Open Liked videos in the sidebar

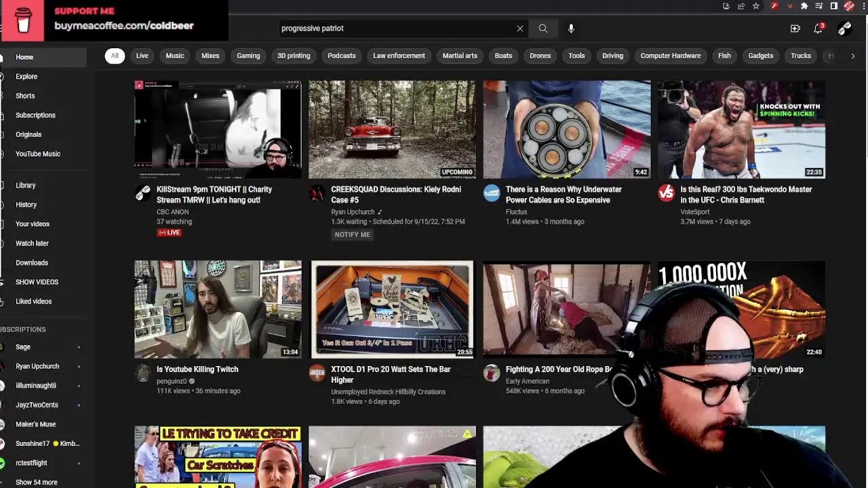pyautogui.click(x=43, y=301)
